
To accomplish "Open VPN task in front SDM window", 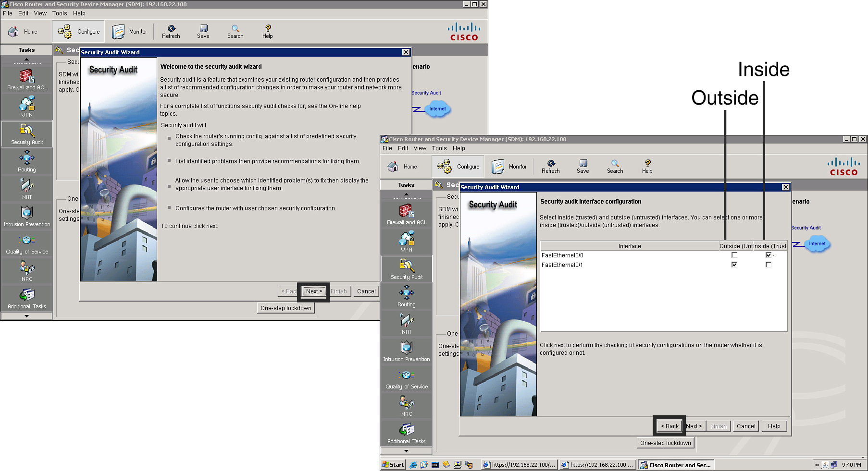I will pyautogui.click(x=407, y=242).
